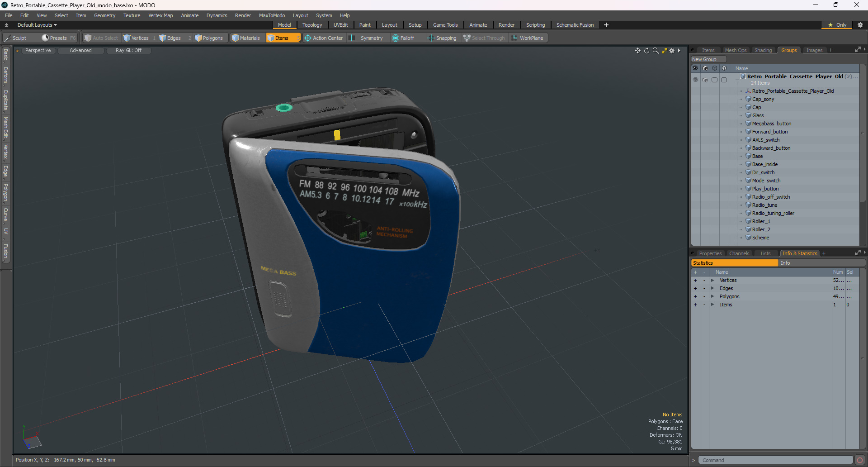This screenshot has width=868, height=467.
Task: Open the Topology layout tab
Action: coord(312,25)
